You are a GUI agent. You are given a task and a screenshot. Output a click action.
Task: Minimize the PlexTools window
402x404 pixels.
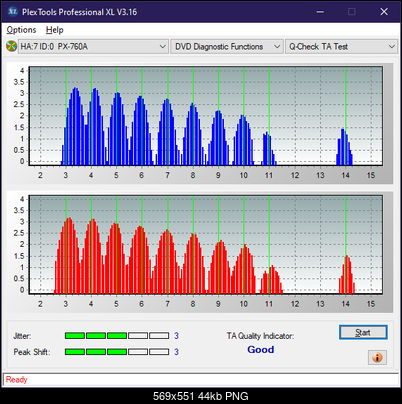320,12
